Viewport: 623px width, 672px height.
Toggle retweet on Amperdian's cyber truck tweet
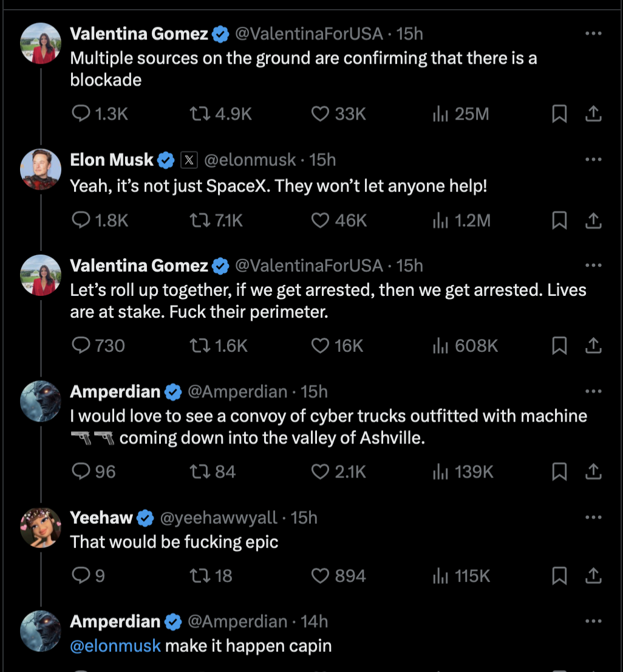click(x=199, y=471)
